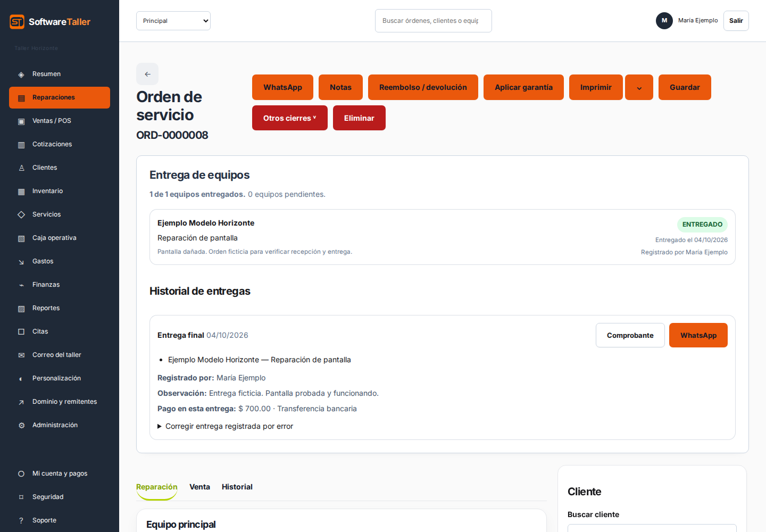Open Mi cuenta y pagos
766x532 pixels.
(x=60, y=473)
